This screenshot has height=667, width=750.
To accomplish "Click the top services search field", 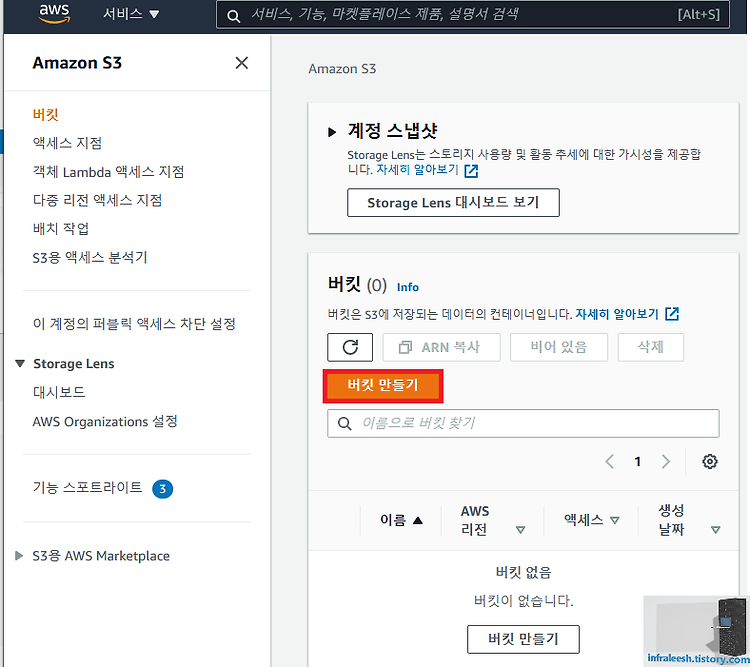I will tap(473, 15).
